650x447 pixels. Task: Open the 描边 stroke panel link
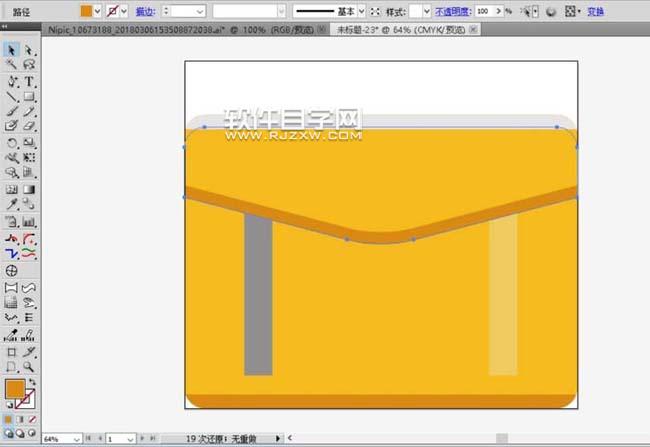point(146,12)
